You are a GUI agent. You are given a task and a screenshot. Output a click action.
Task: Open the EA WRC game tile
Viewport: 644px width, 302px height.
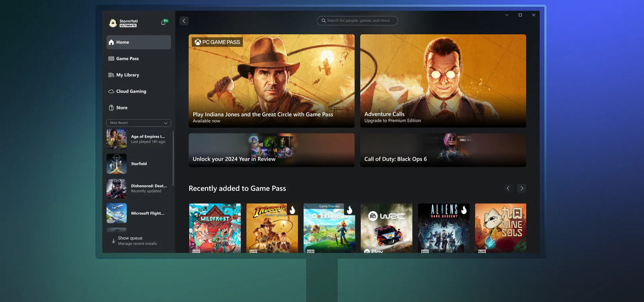386,228
